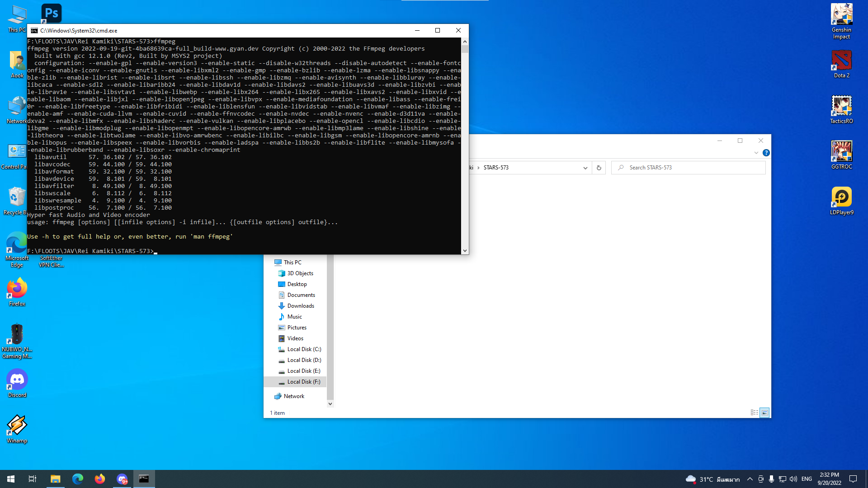The width and height of the screenshot is (868, 488).
Task: Open This PC desktop icon
Action: (x=17, y=19)
